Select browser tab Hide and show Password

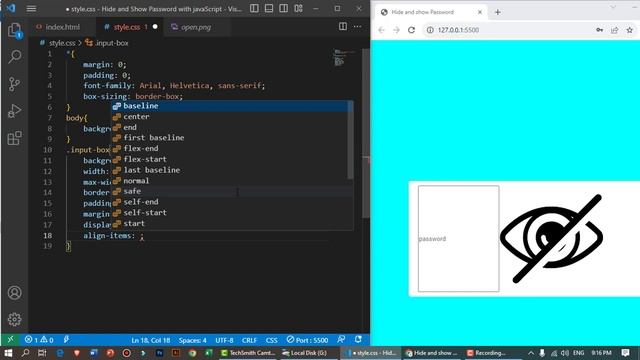pyautogui.click(x=431, y=12)
